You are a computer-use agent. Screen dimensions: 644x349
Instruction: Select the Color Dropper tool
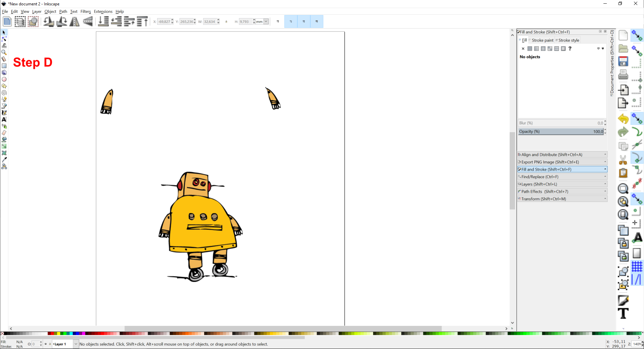(x=4, y=160)
